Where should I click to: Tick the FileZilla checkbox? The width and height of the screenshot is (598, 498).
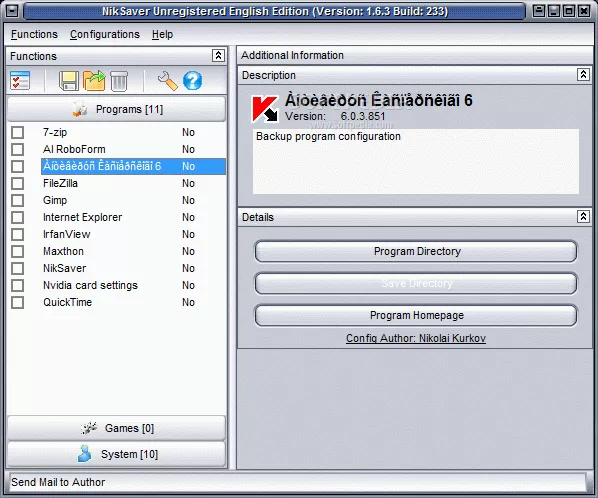point(18,183)
